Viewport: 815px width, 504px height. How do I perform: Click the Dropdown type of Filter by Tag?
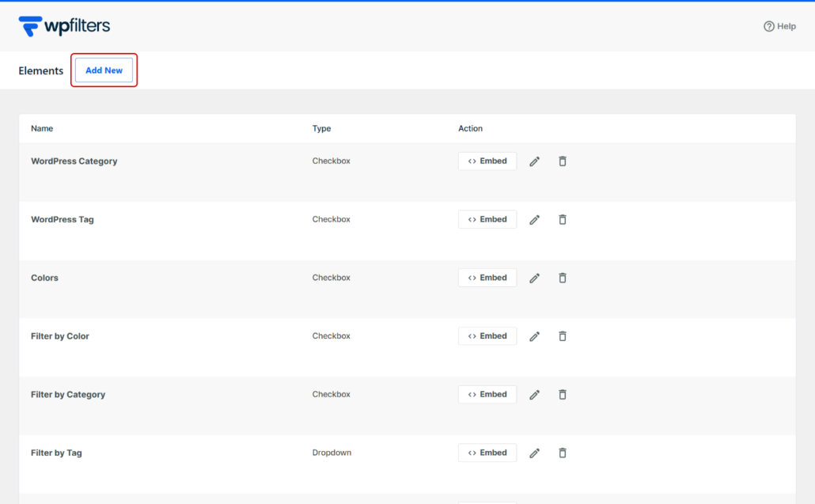coord(332,453)
